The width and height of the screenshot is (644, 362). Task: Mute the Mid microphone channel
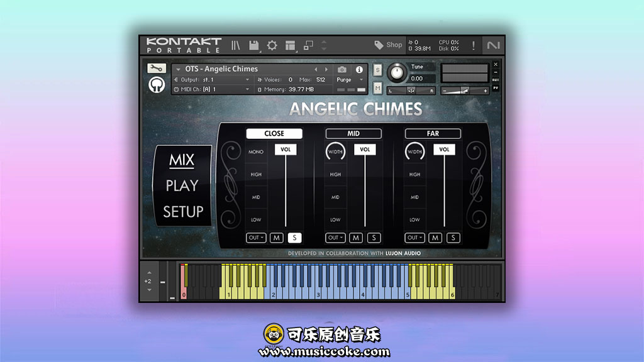point(356,238)
